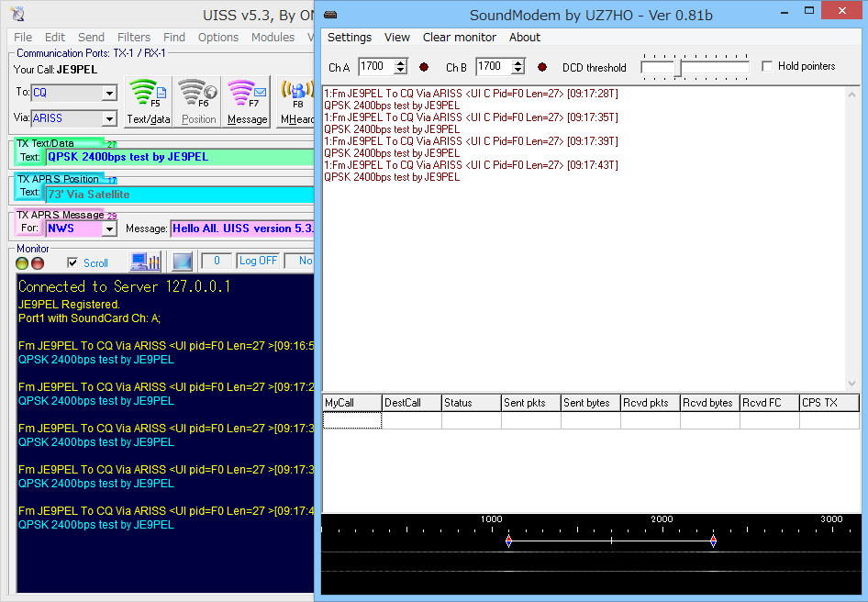Open the UISS Edit menu

(x=55, y=37)
